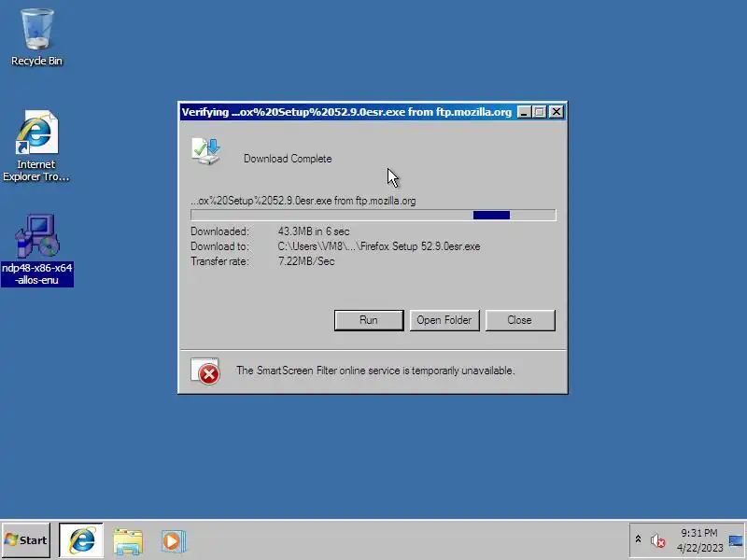Click the "Firefox Setup 52.9.0esr.exe" download path
Image resolution: width=747 pixels, height=560 pixels.
click(x=379, y=246)
